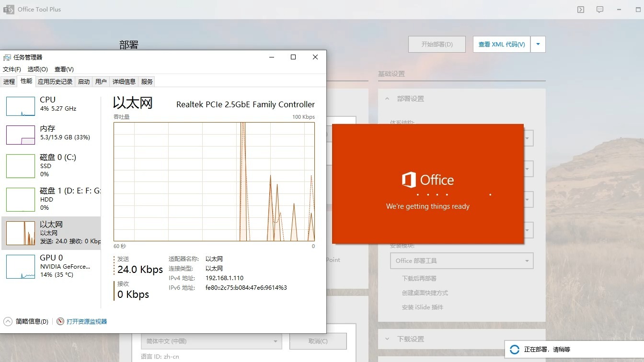Click the spinning progress icon in deployment notification
Viewport: 644px width, 362px height.
515,350
